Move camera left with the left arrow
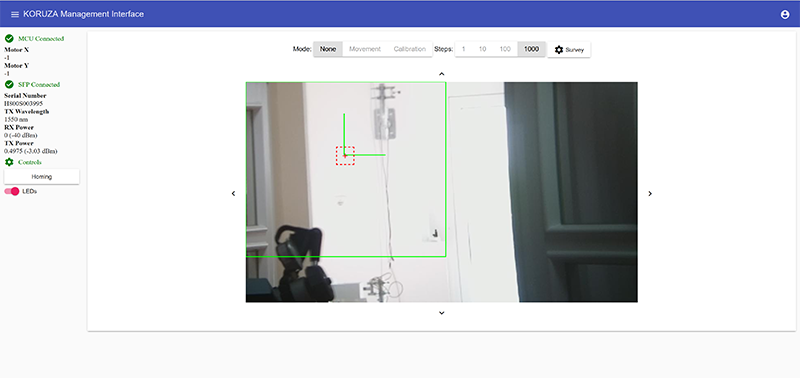 coord(234,193)
